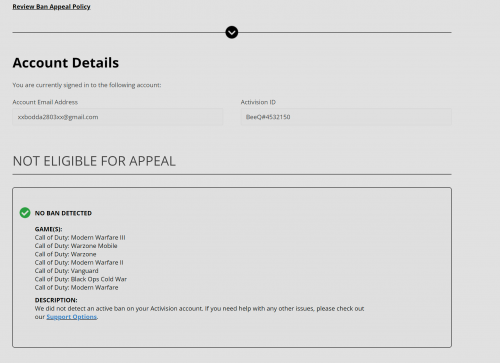This screenshot has height=363, width=500.
Task: Select the 'Account Email Address' label
Action: 45,102
